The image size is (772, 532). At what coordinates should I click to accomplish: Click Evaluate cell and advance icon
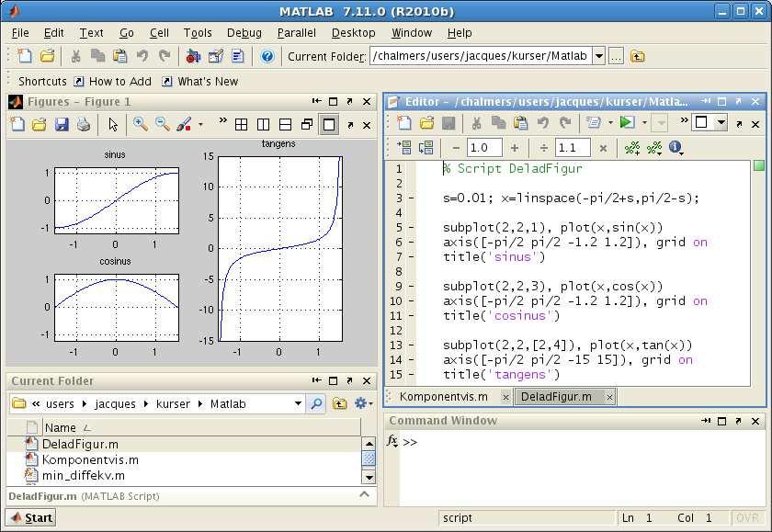[x=426, y=147]
